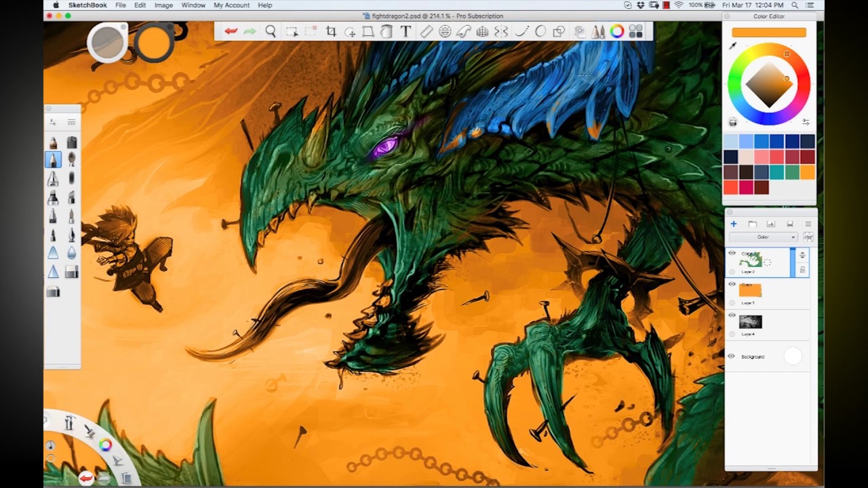Open the Help menu
Viewport: 868px width, 488px height.
coord(265,5)
